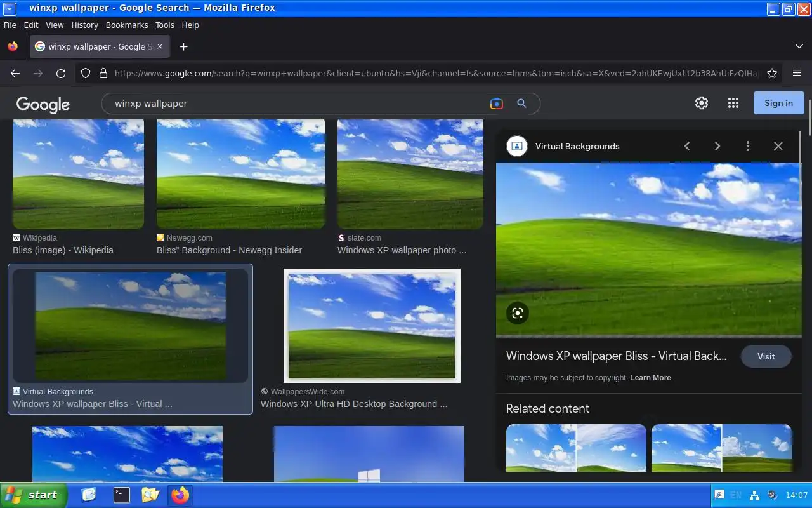Click the network tray icon
Viewport: 812px width, 508px height.
(x=755, y=495)
